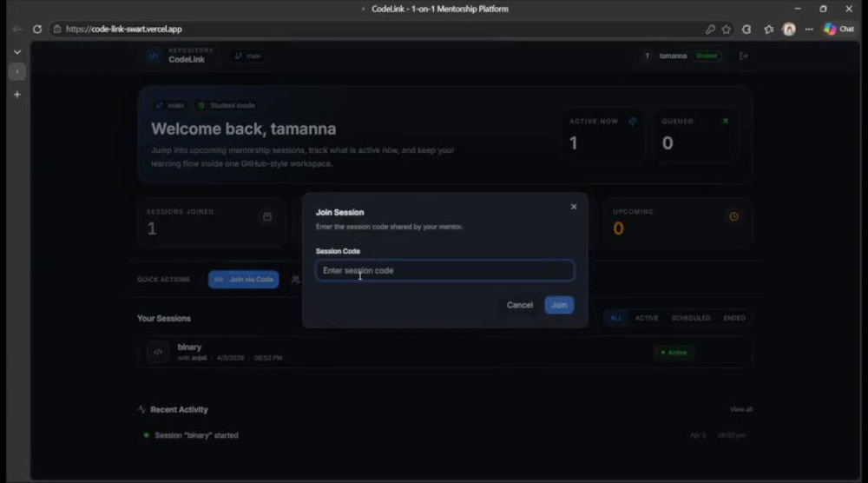Select the current vertical tab icon
This screenshot has height=483, width=868.
[17, 72]
